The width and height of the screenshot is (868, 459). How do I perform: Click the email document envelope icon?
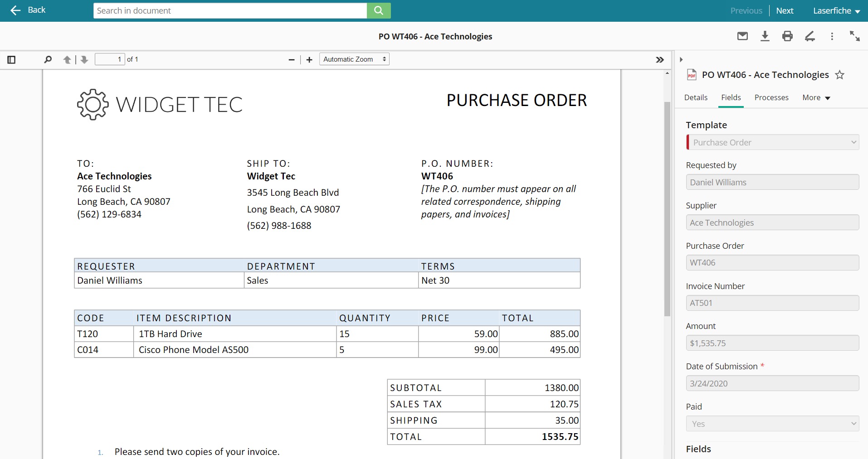pyautogui.click(x=742, y=36)
